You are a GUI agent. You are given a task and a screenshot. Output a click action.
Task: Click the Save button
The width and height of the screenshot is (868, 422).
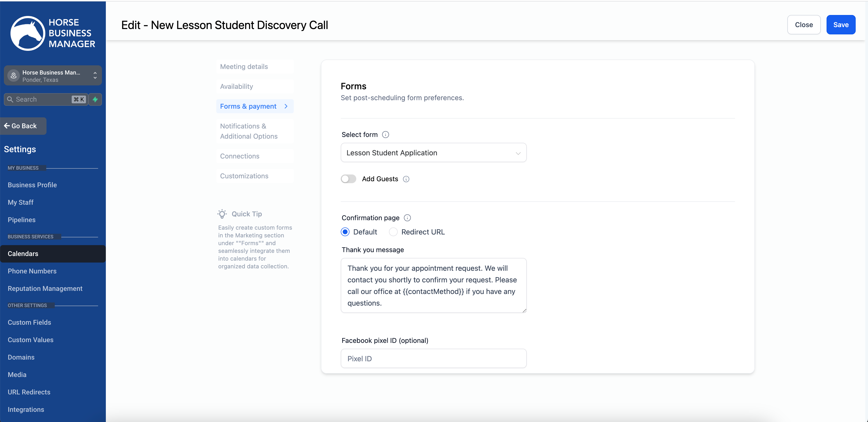841,25
